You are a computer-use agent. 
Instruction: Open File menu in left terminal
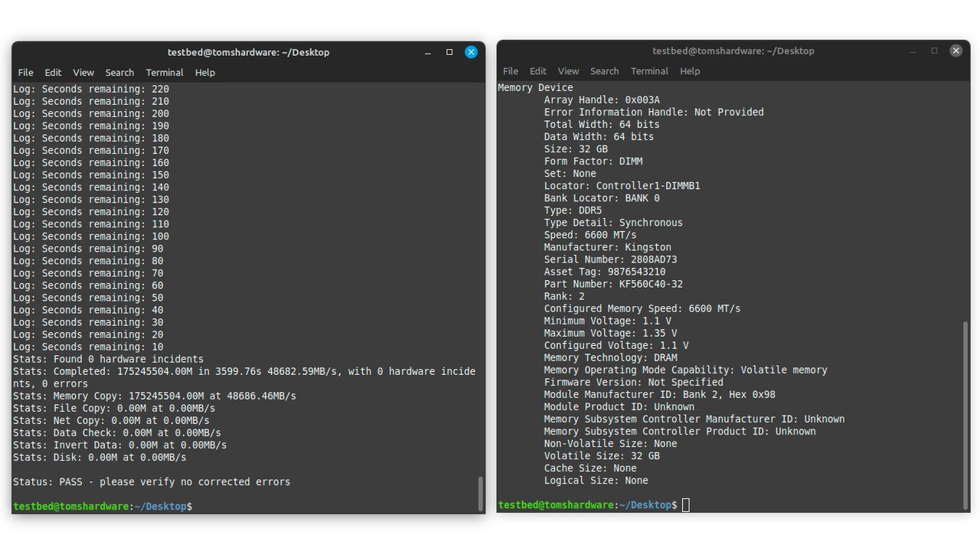coord(26,73)
